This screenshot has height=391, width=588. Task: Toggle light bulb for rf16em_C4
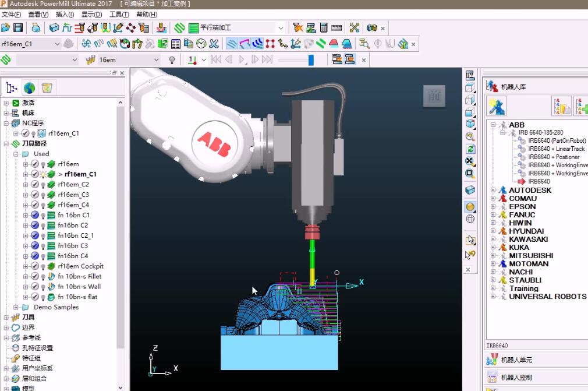click(42, 205)
